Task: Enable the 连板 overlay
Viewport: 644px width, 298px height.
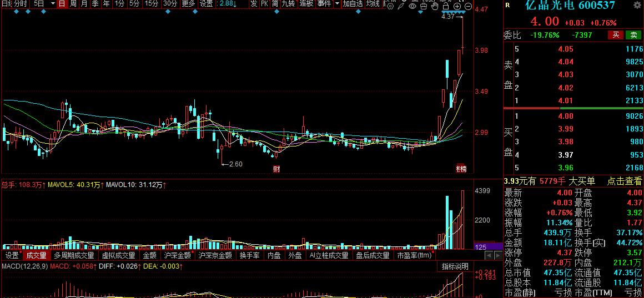Action: [x=306, y=4]
